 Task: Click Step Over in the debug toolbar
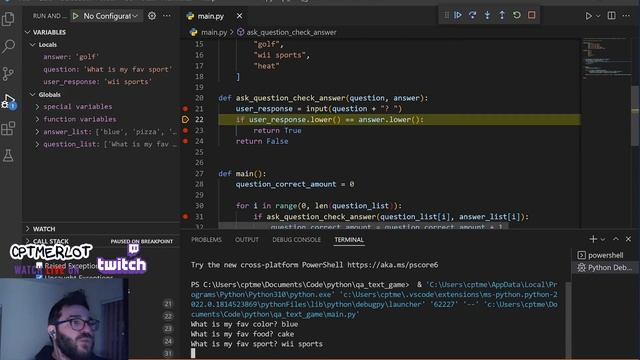(x=473, y=15)
